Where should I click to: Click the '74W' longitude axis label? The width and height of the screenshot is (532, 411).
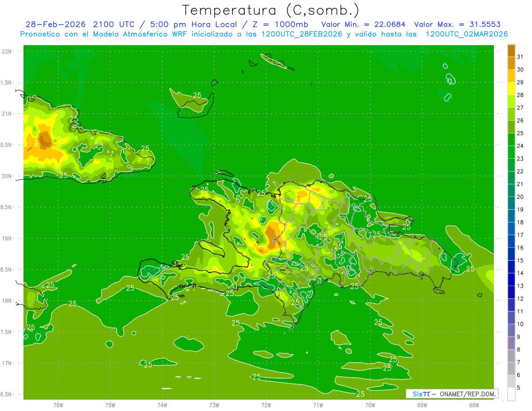(x=162, y=405)
